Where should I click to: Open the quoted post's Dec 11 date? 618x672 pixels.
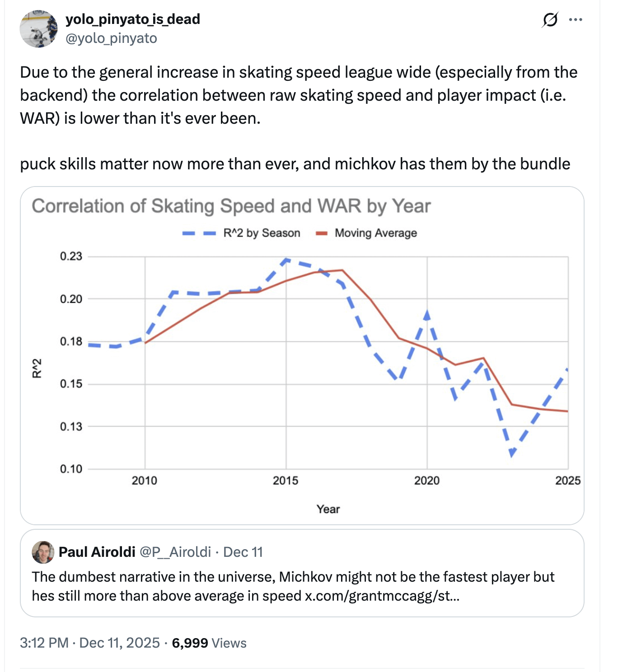[x=243, y=552]
